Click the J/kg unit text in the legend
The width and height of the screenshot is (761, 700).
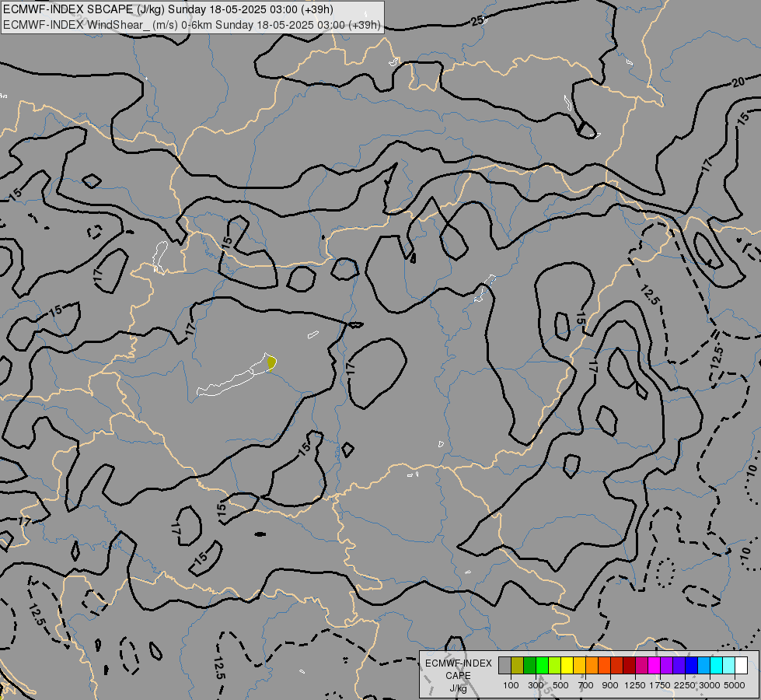[458, 688]
